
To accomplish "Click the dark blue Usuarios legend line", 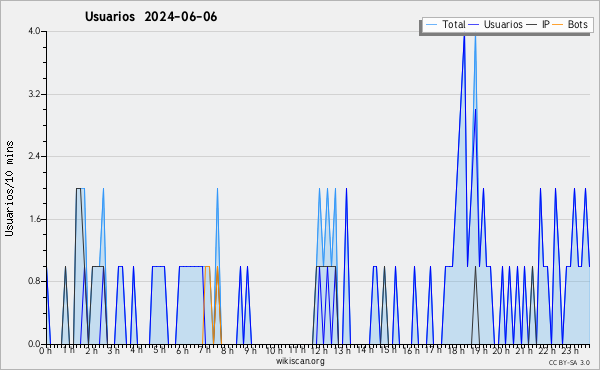I will point(474,25).
